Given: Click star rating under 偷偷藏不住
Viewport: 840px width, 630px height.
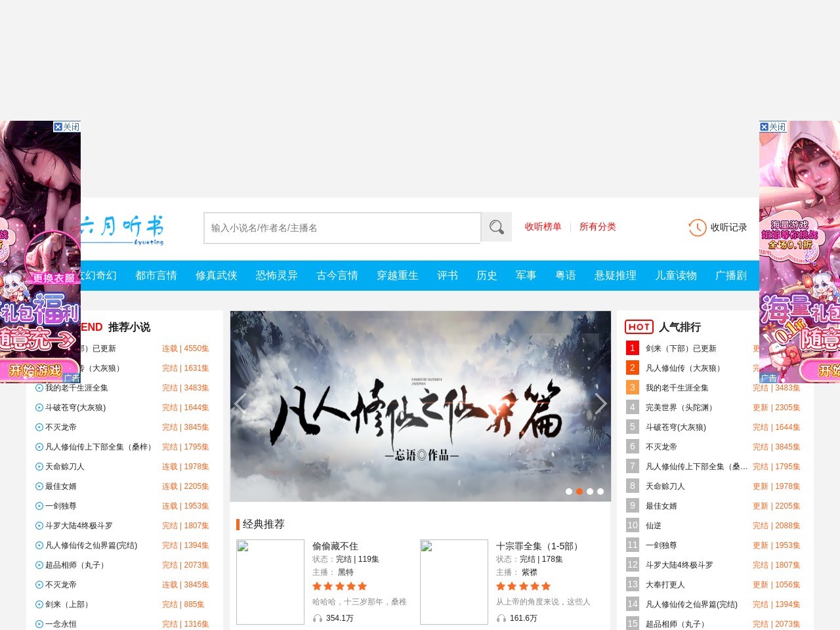Looking at the screenshot, I should pyautogui.click(x=340, y=586).
